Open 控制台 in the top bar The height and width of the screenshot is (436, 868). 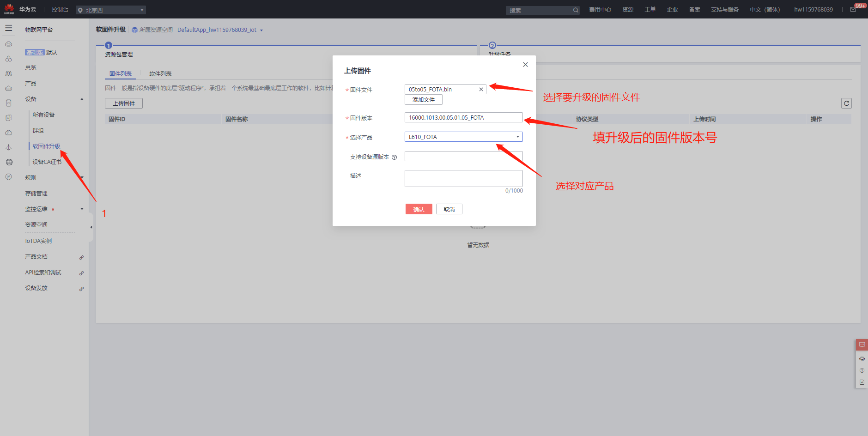tap(60, 10)
